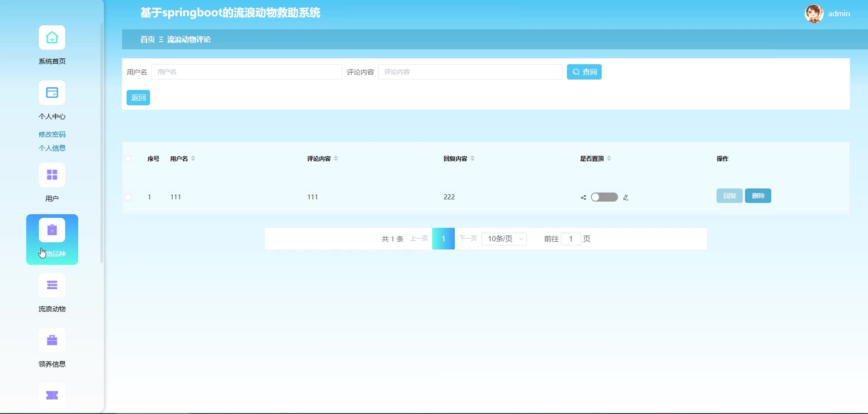Image resolution: width=868 pixels, height=414 pixels.
Task: Sort table by 评论内容 column
Action: [x=336, y=159]
